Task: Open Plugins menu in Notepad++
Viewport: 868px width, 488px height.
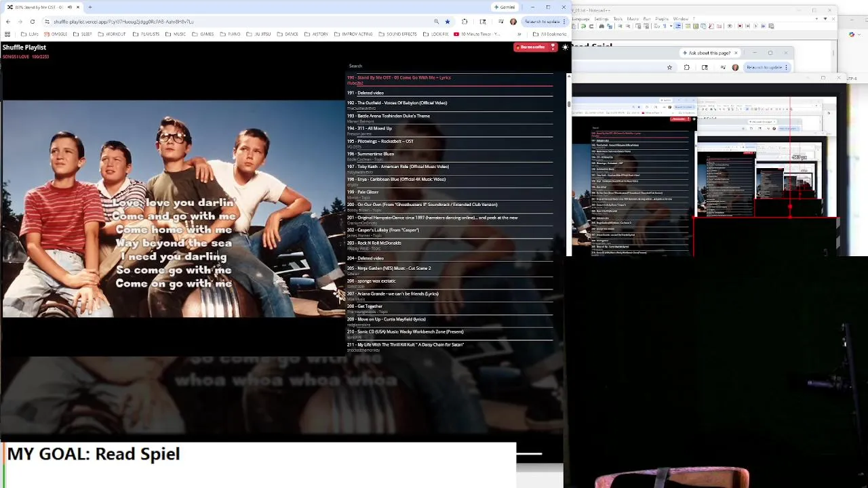Action: [x=662, y=19]
